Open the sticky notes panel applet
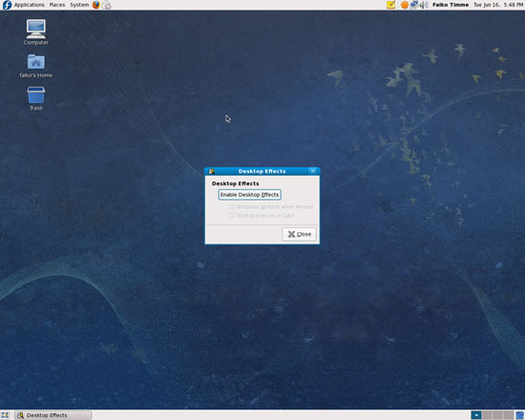The height and width of the screenshot is (420, 525). click(x=390, y=5)
